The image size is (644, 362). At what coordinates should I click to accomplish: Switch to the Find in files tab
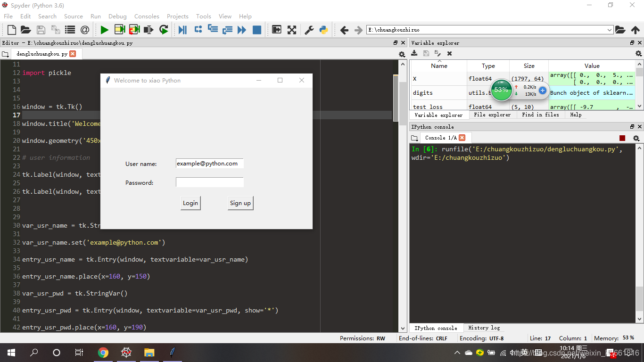(x=540, y=115)
